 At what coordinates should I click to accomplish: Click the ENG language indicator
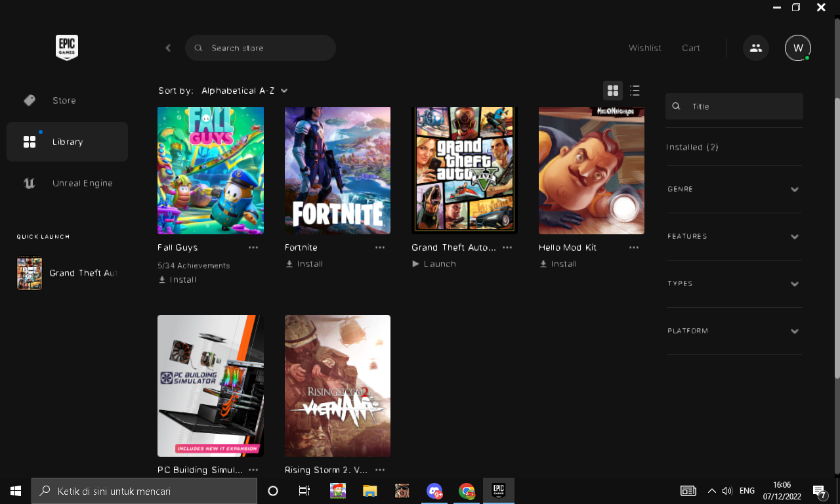(x=747, y=491)
